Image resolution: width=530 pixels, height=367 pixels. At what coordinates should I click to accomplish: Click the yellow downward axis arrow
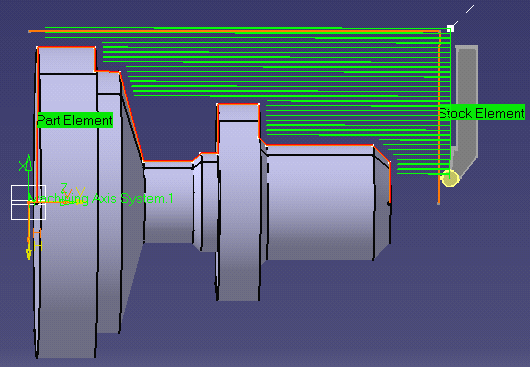click(29, 250)
